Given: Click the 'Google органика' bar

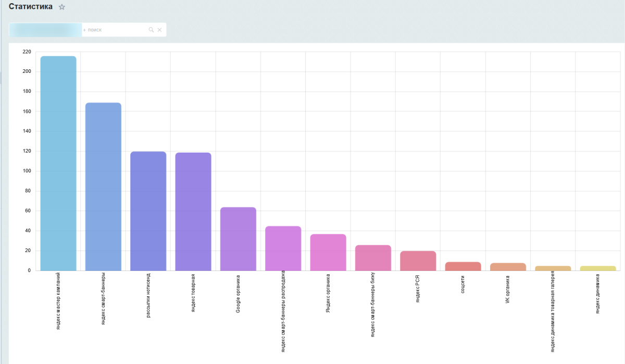Looking at the screenshot, I should (238, 239).
